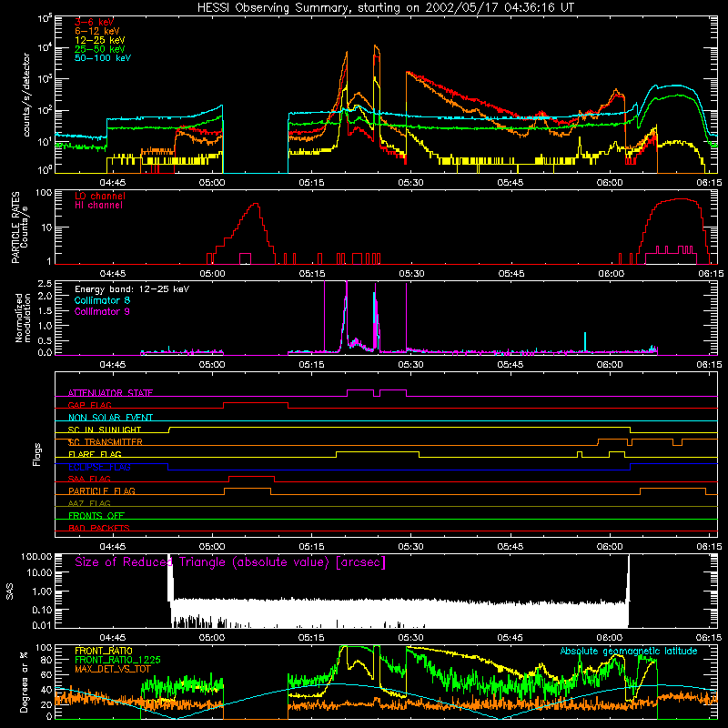Click the ATTENUATOR_STATE flag label

110,393
